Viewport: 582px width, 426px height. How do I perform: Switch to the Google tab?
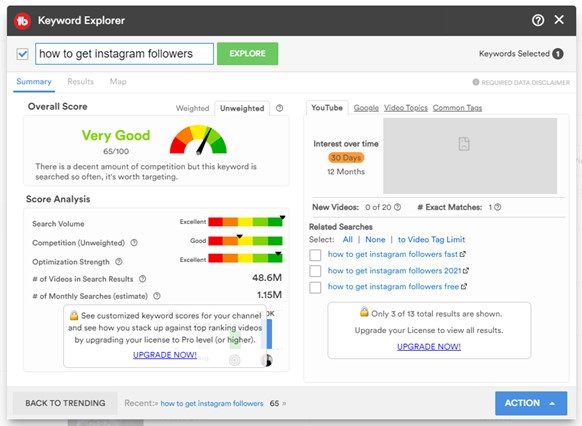pyautogui.click(x=366, y=108)
